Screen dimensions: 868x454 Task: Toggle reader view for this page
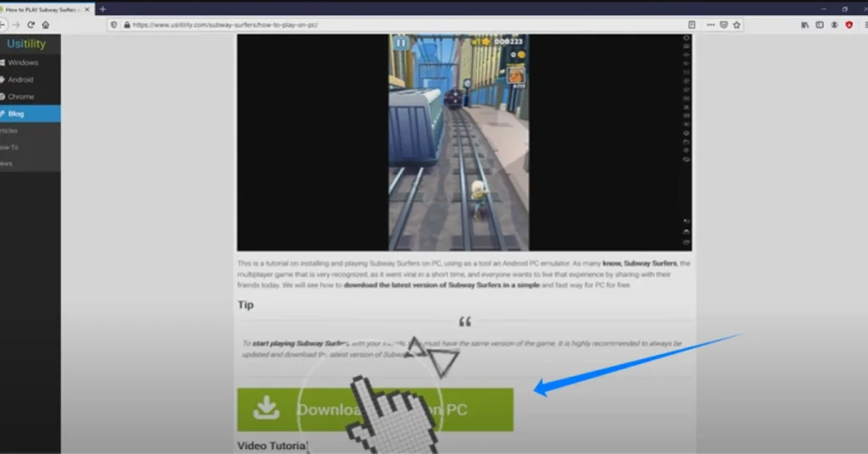click(692, 25)
